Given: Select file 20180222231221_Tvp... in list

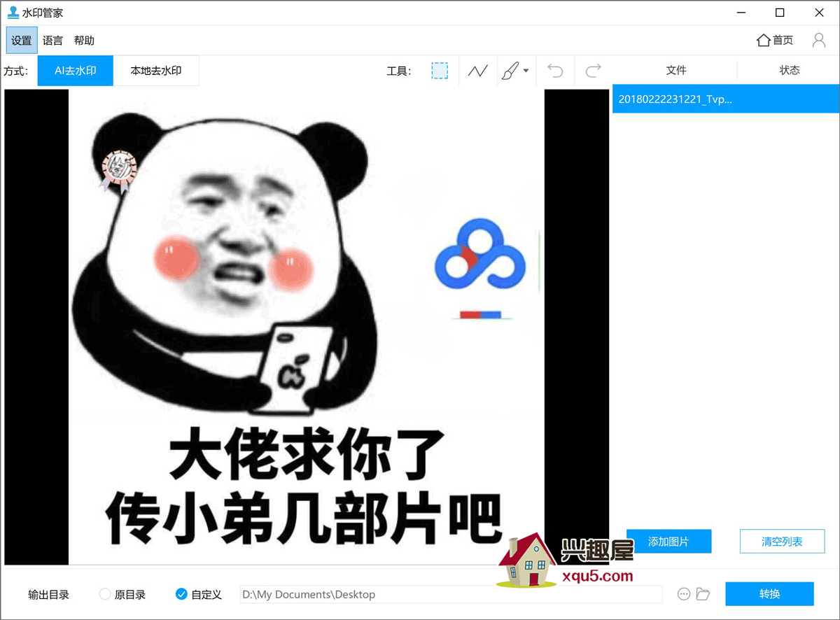Looking at the screenshot, I should point(726,99).
